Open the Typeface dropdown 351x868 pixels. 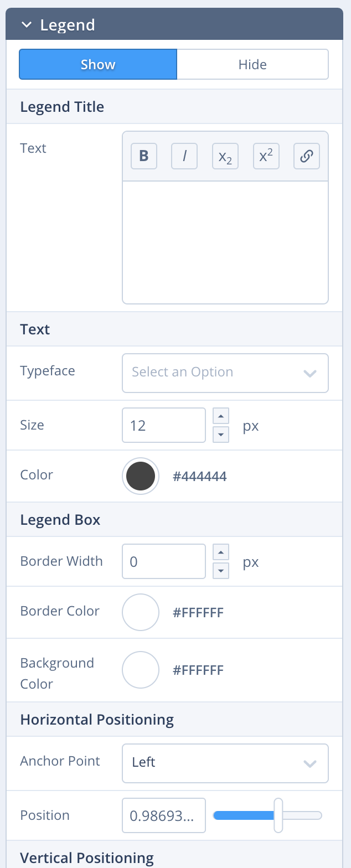[225, 373]
